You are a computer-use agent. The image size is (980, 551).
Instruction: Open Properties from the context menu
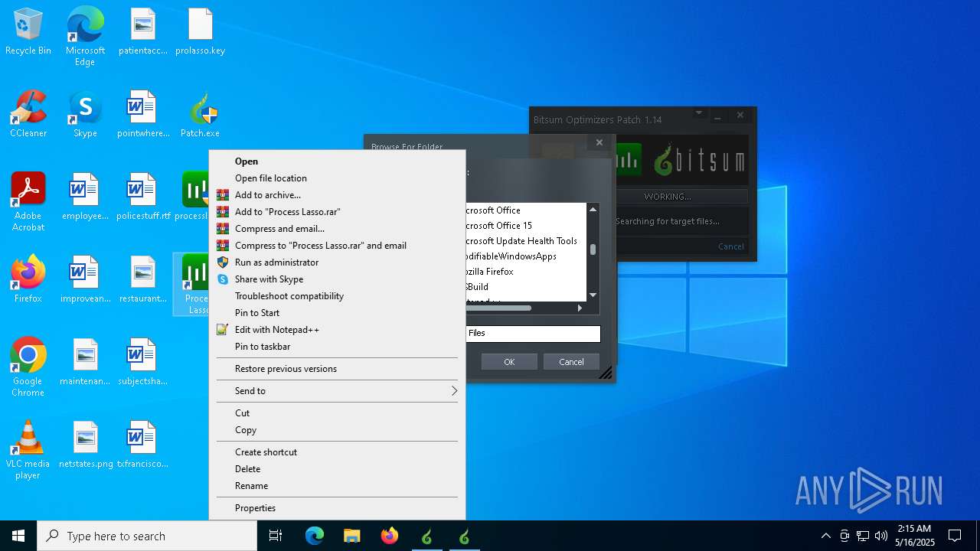[x=337, y=508]
